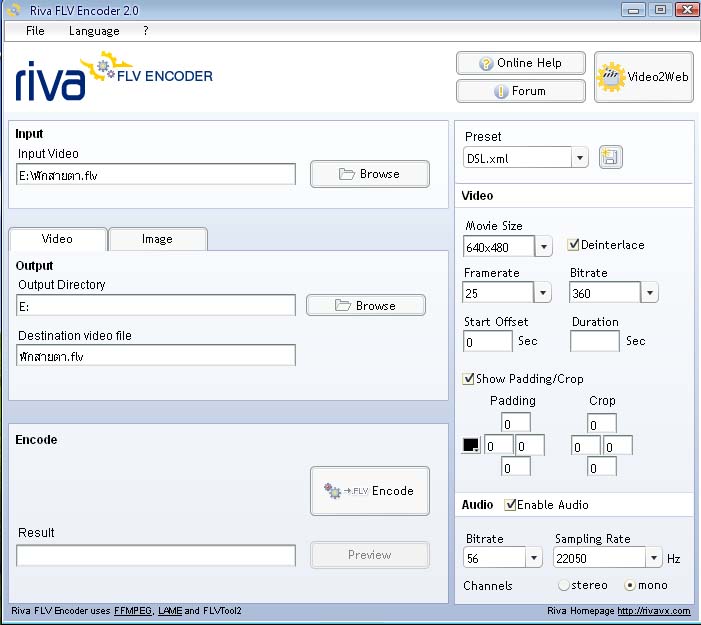
Task: Browse for the Input Video file
Action: [370, 174]
